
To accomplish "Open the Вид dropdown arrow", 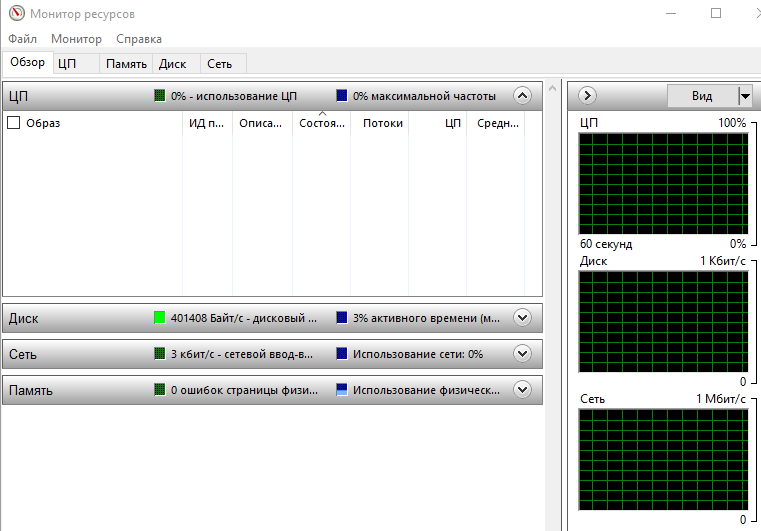I will tap(745, 96).
